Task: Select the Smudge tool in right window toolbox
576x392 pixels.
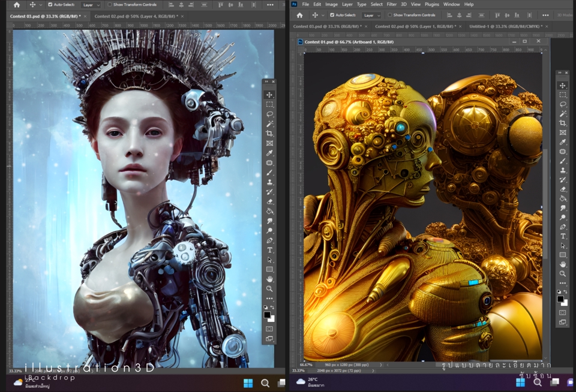Action: [x=562, y=208]
